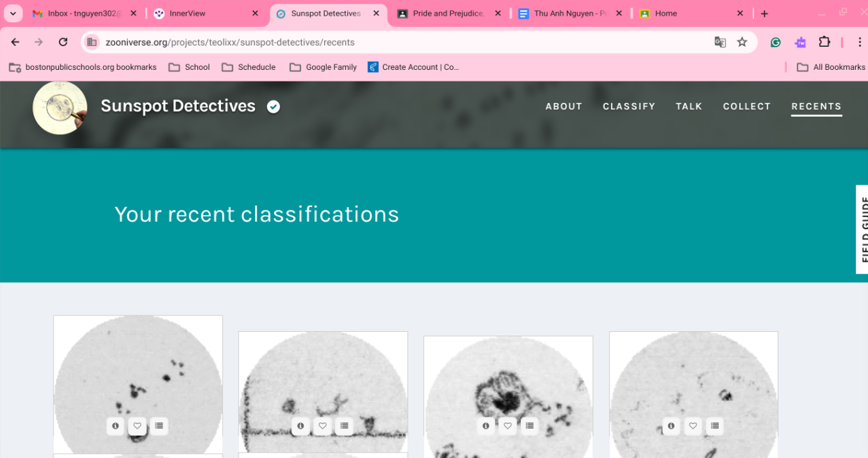Screen dimensions: 868x458
Task: Click the "Your recent classifications" heading
Action: (x=257, y=214)
